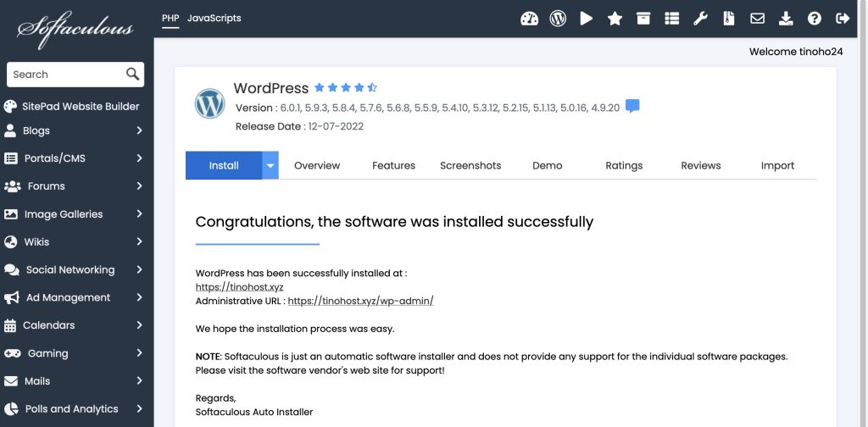
Task: Expand the Polls and Analytics chevron
Action: tap(140, 408)
